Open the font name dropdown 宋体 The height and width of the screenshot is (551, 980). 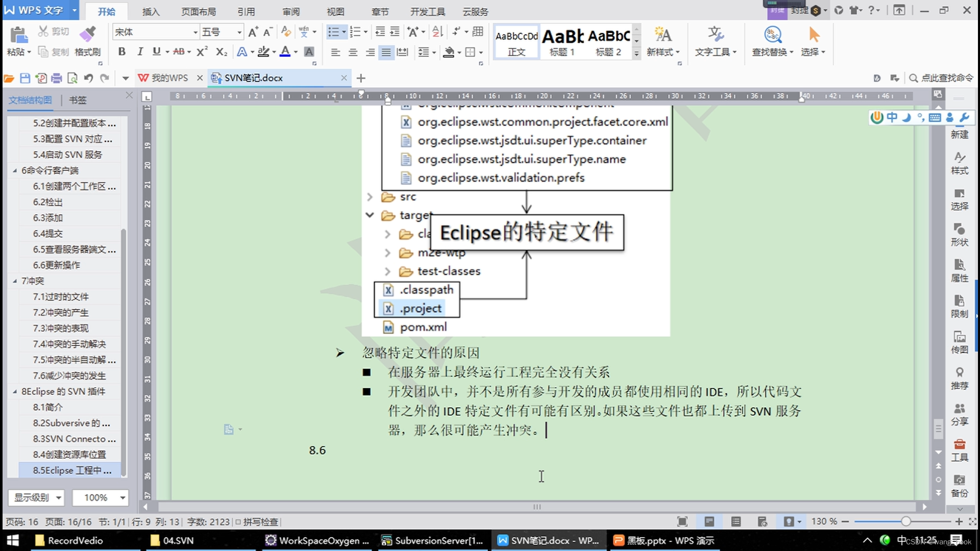(194, 32)
